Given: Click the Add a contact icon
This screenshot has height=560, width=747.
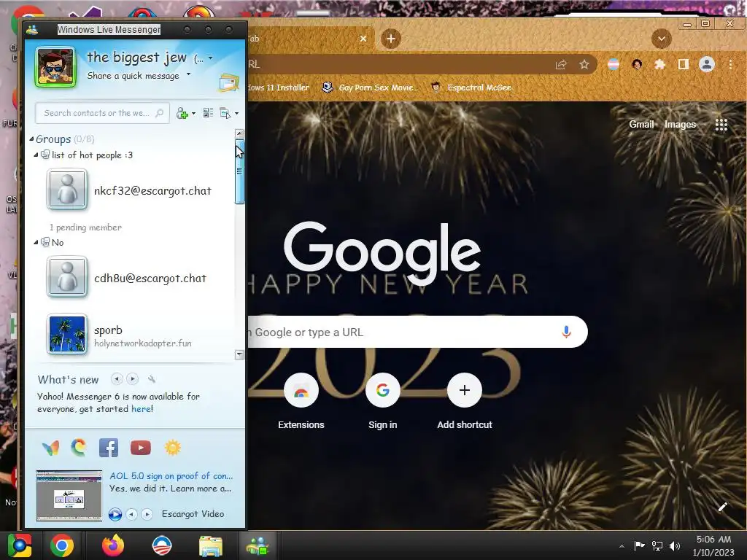Looking at the screenshot, I should [182, 113].
